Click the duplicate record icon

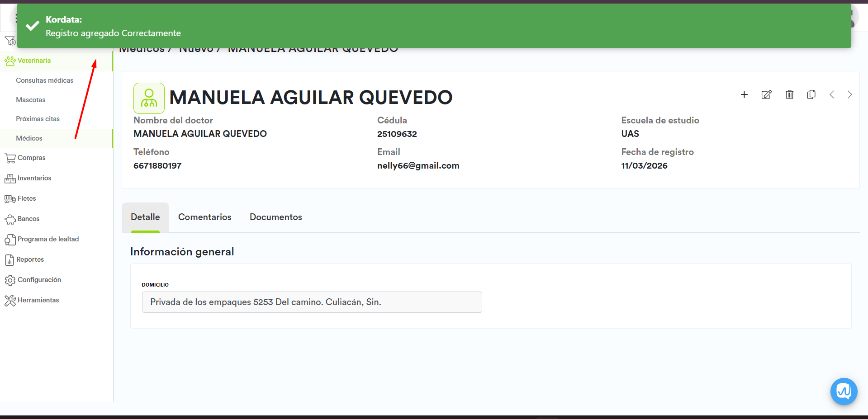(x=811, y=94)
